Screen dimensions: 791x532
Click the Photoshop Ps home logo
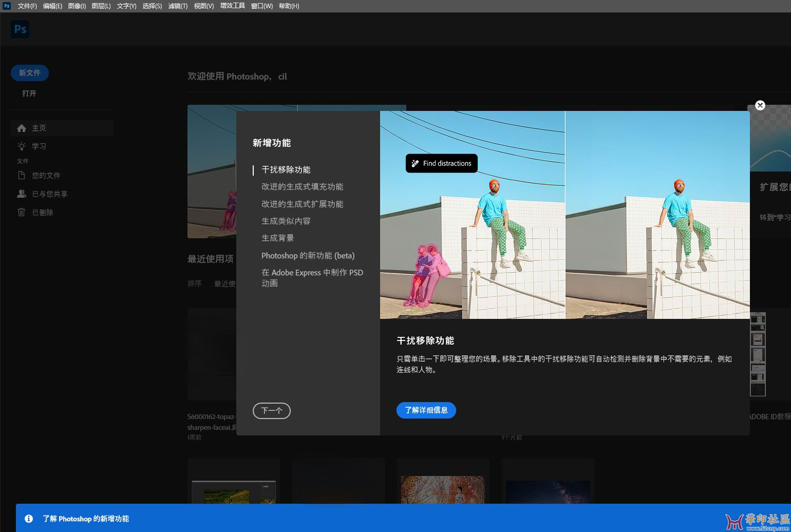pyautogui.click(x=20, y=29)
